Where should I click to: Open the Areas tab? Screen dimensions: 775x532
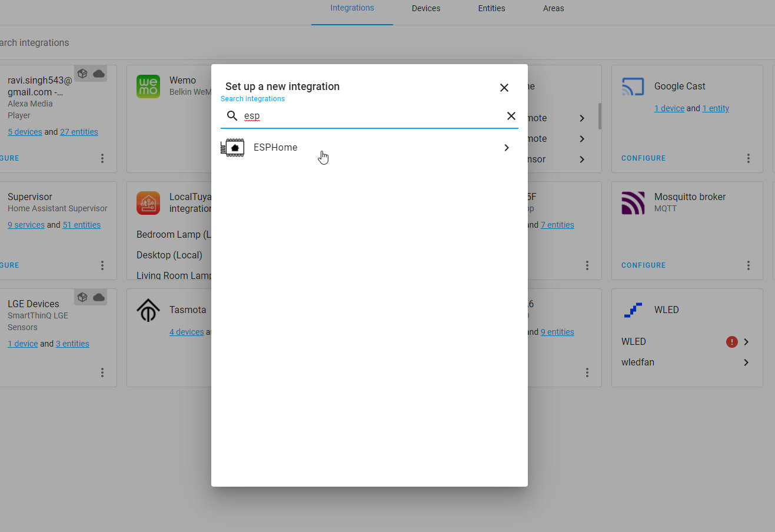point(553,8)
